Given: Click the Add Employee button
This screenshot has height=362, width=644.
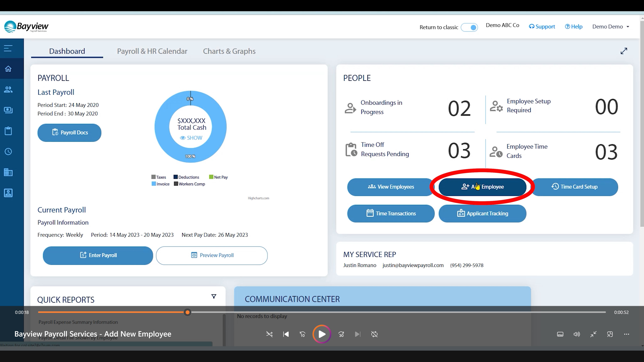Looking at the screenshot, I should 482,187.
